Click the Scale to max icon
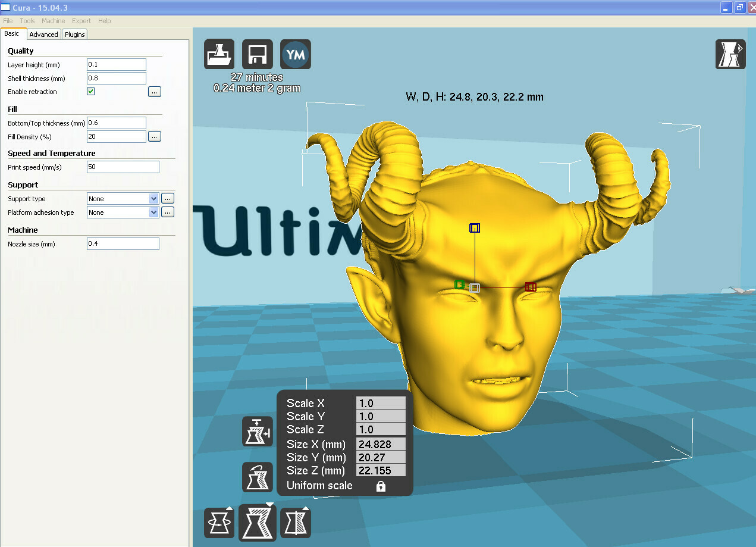The image size is (756, 547). pos(257,432)
